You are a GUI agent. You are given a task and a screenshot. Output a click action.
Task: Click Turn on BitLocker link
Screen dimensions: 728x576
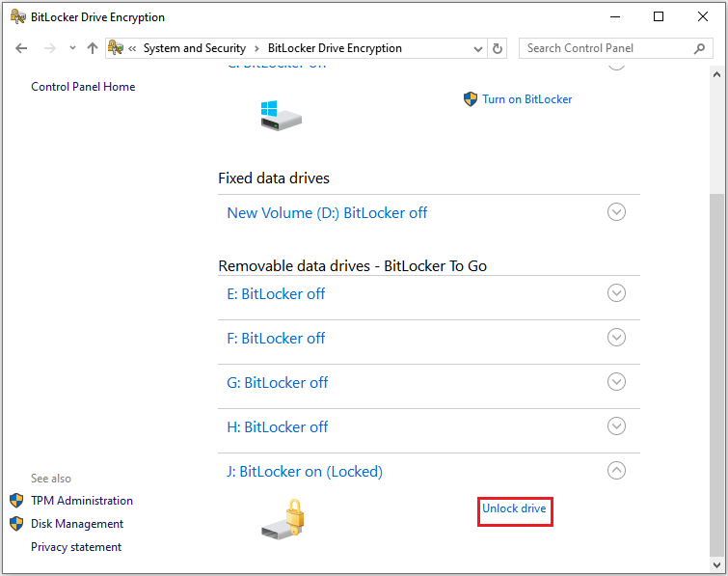pyautogui.click(x=527, y=99)
